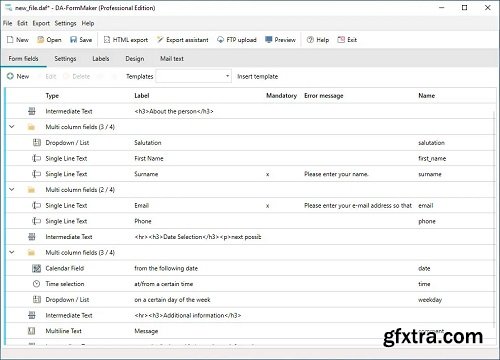Viewport: 500px width, 360px height.
Task: Open the File menu
Action: tap(7, 23)
